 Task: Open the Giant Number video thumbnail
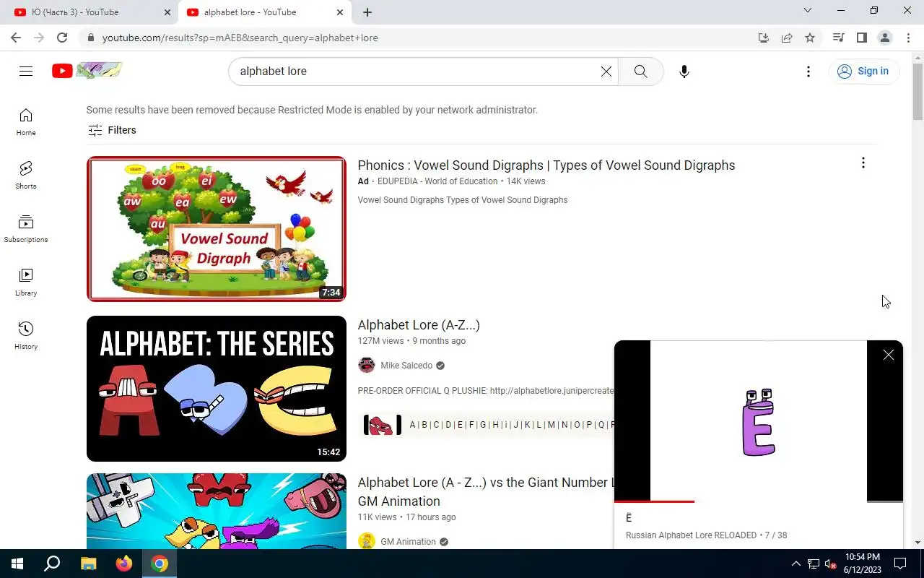[217, 511]
